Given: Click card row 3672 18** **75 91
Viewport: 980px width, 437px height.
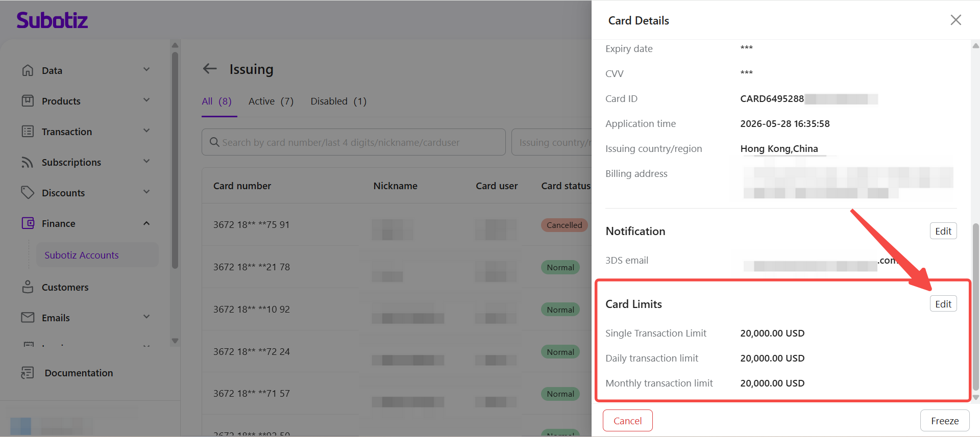Looking at the screenshot, I should click(x=397, y=225).
